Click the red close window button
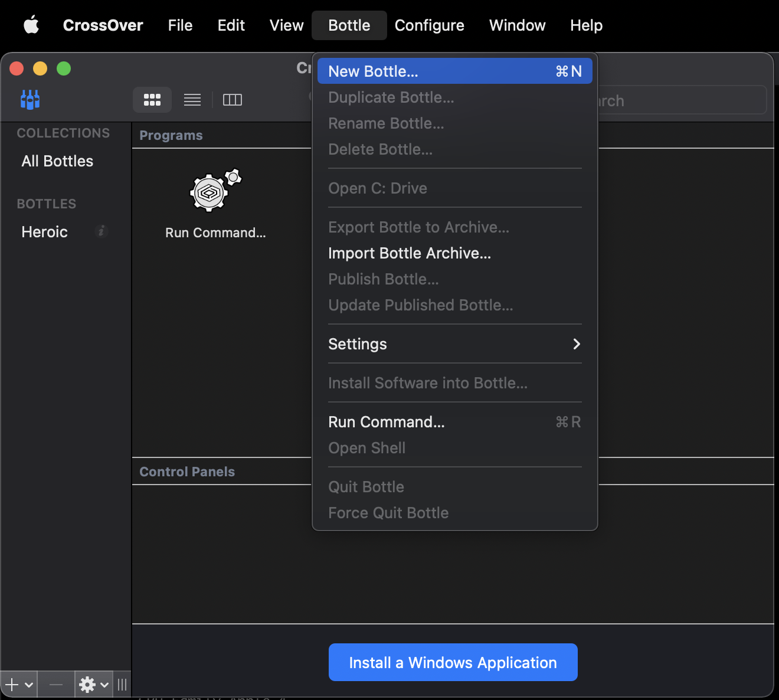The image size is (779, 700). coord(17,68)
